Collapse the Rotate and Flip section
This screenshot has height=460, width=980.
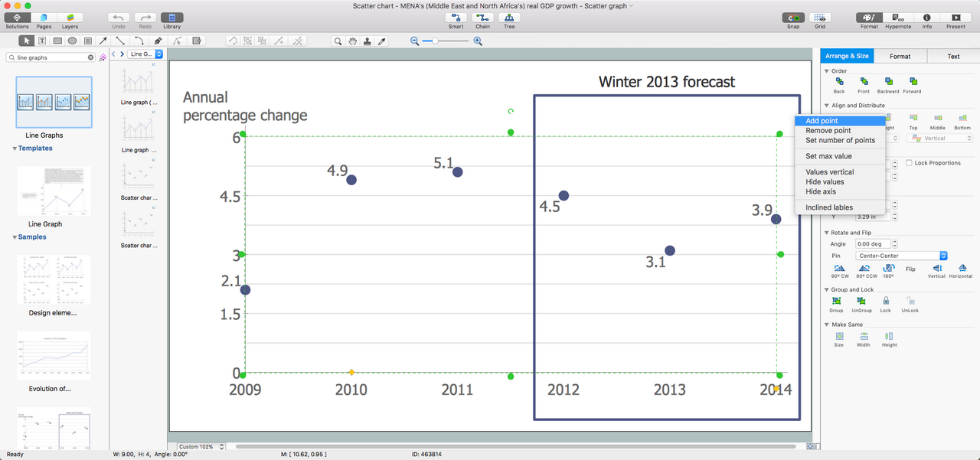[x=827, y=233]
